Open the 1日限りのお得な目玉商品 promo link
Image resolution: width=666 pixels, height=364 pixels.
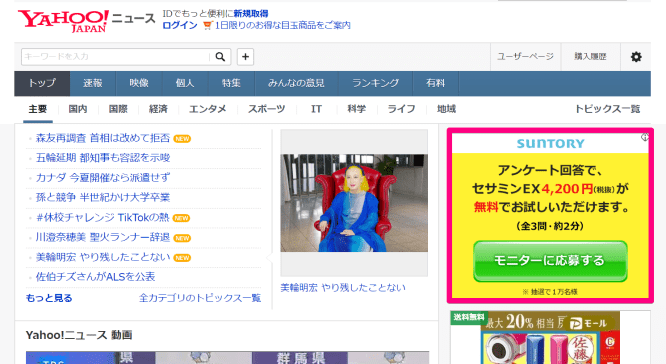[x=283, y=25]
